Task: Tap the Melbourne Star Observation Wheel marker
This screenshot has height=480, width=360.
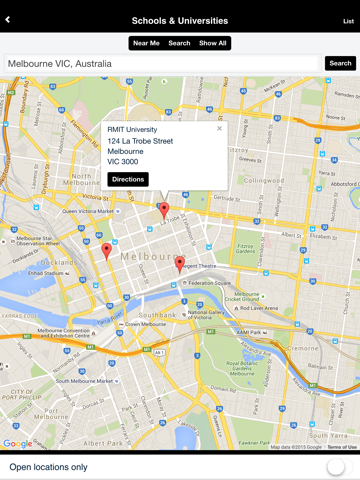Action: (12, 241)
